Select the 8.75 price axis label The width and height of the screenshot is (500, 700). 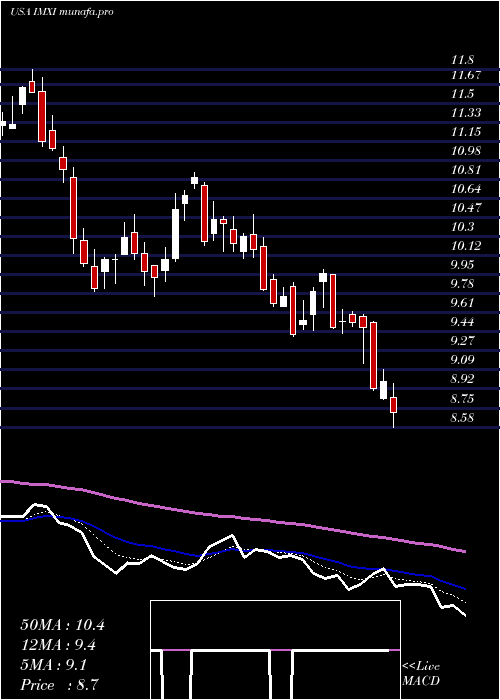(463, 398)
